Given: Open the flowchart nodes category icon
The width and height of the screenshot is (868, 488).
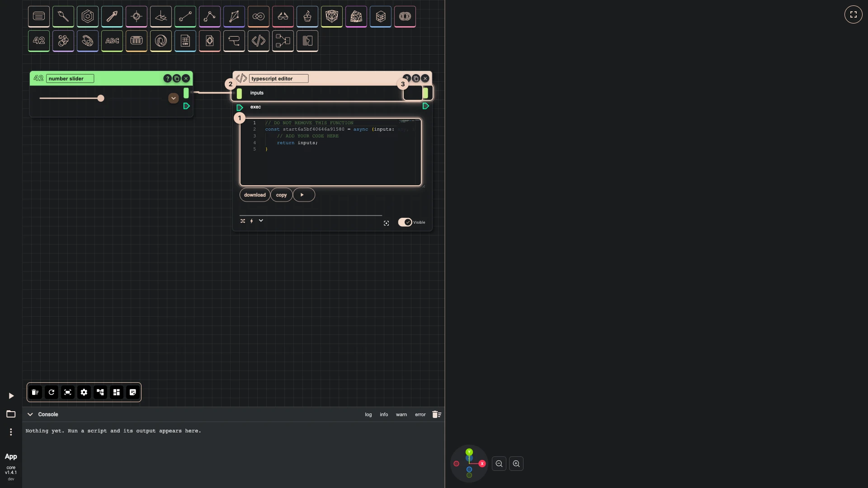Looking at the screenshot, I should 283,41.
